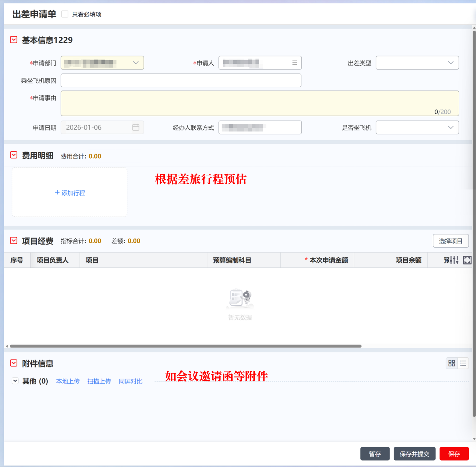Image resolution: width=476 pixels, height=467 pixels.
Task: Open the 是否坐飞机 dropdown
Action: (x=417, y=127)
